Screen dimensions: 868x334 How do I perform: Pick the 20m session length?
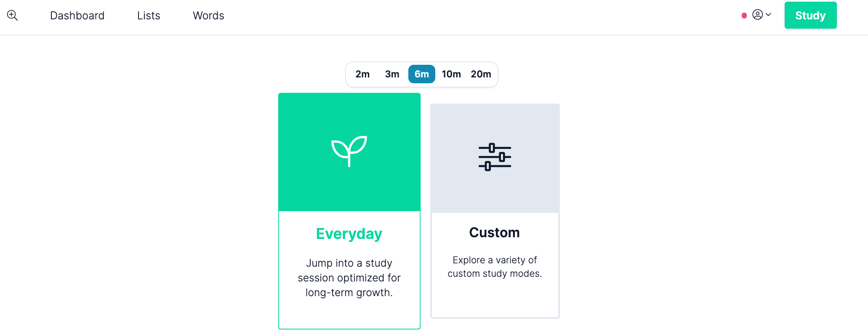point(481,74)
